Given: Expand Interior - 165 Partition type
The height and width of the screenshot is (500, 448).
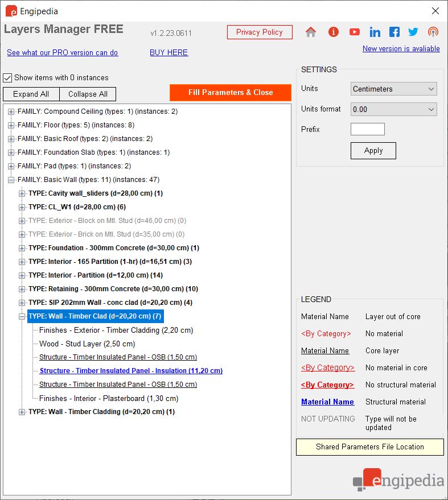Looking at the screenshot, I should pyautogui.click(x=22, y=262).
